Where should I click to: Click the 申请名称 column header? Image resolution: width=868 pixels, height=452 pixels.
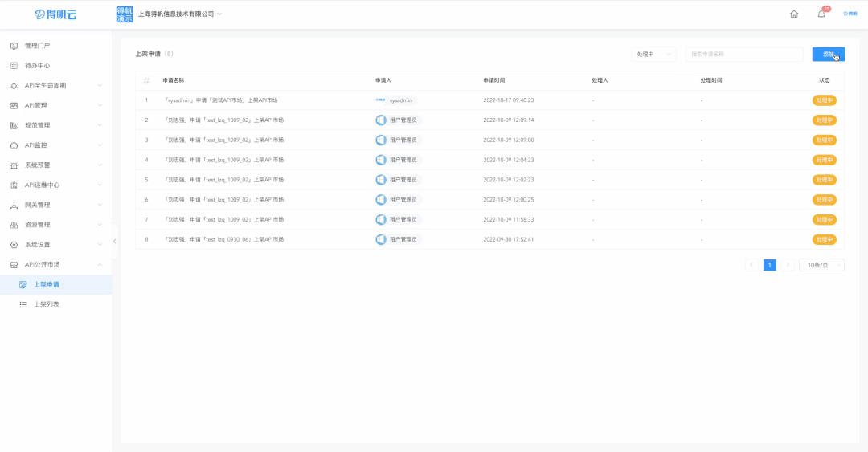[x=174, y=81]
